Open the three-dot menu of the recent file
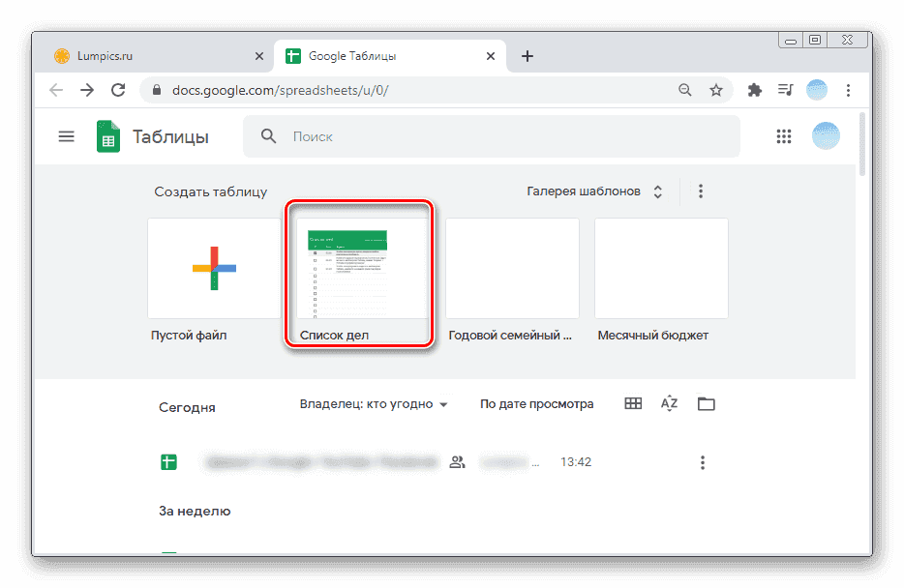Image resolution: width=904 pixels, height=588 pixels. point(702,461)
